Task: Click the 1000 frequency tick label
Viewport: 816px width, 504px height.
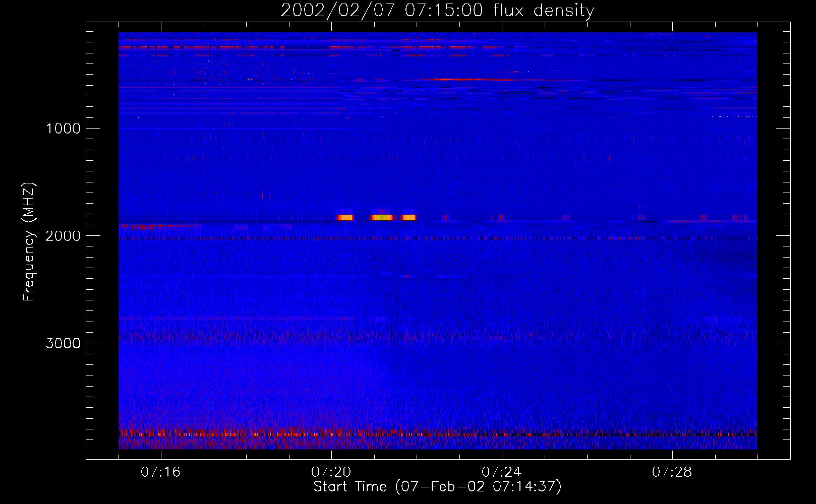Action: pos(63,129)
